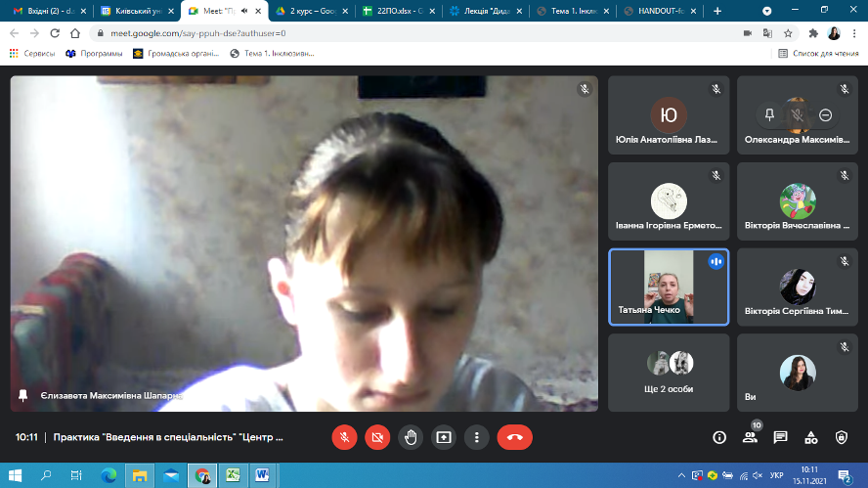Switch to 22ПО.xlsx spreadsheet tab
The width and height of the screenshot is (868, 488).
(399, 11)
